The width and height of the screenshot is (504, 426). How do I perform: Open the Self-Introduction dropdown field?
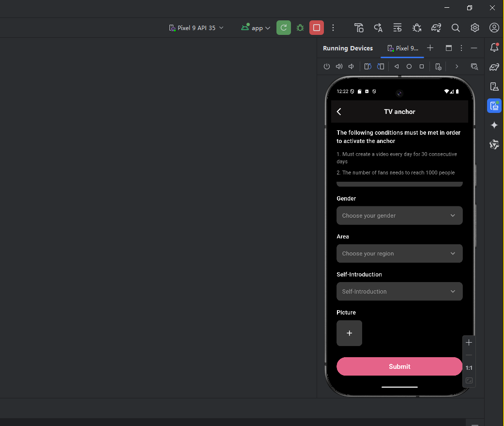(399, 291)
